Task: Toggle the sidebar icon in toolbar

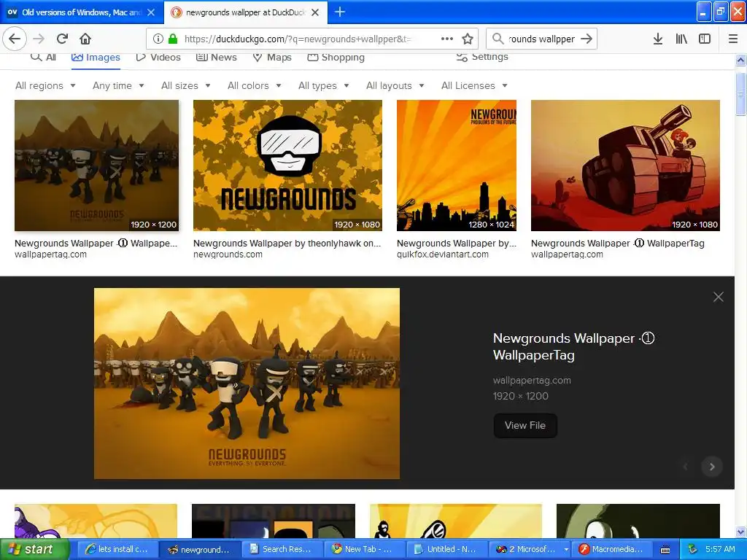Action: tap(705, 39)
